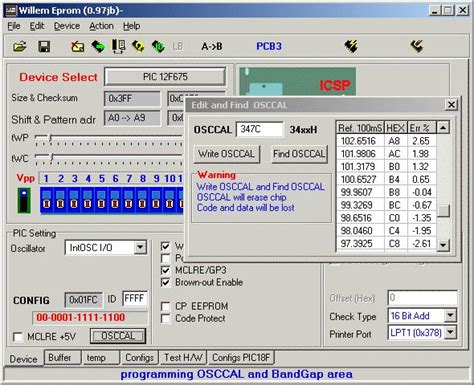Close the Edit and Find OSCCAL dialog
Image resolution: width=474 pixels, height=385 pixels.
tap(451, 105)
